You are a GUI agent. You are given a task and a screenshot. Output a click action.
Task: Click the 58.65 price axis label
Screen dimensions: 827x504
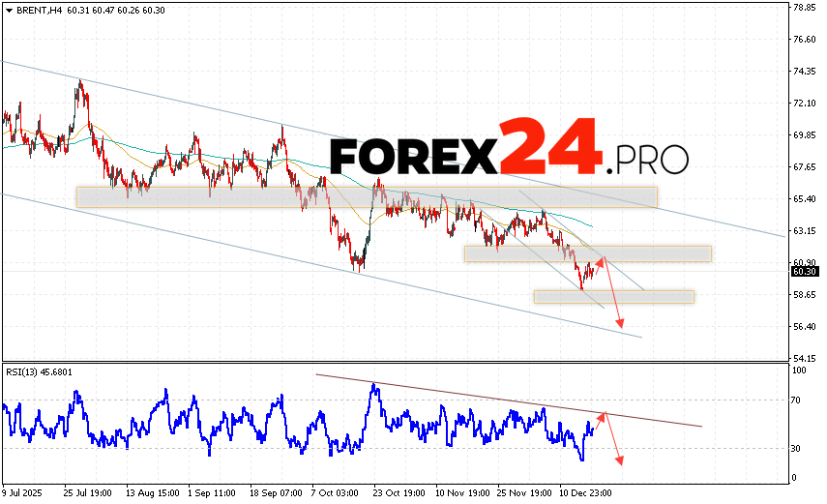click(805, 294)
